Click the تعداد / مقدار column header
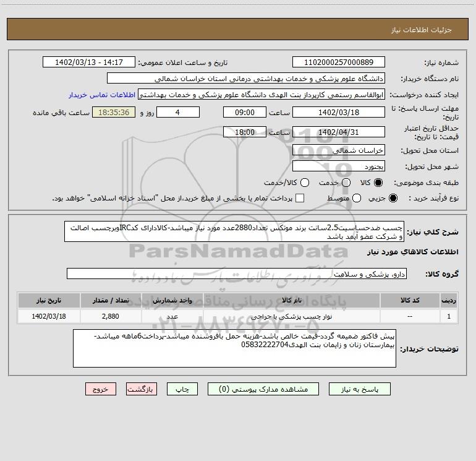 111,300
